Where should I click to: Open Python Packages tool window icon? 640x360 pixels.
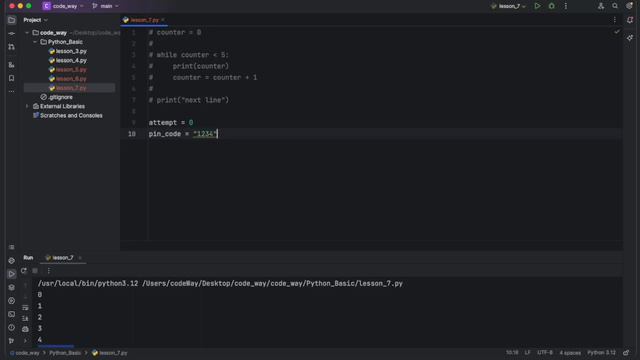pos(11,260)
